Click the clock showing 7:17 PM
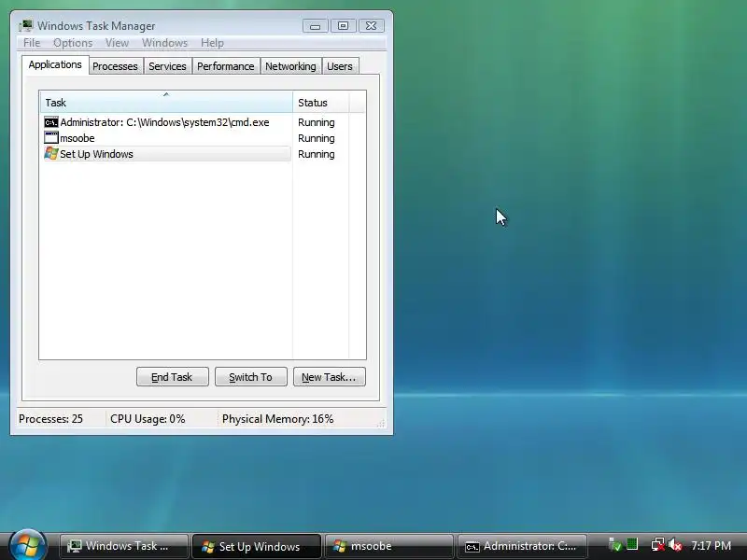The image size is (747, 560). [711, 545]
